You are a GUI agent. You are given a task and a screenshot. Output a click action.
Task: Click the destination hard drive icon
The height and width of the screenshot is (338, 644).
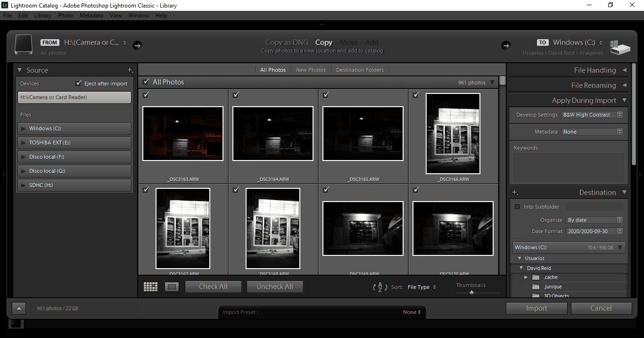(x=620, y=47)
